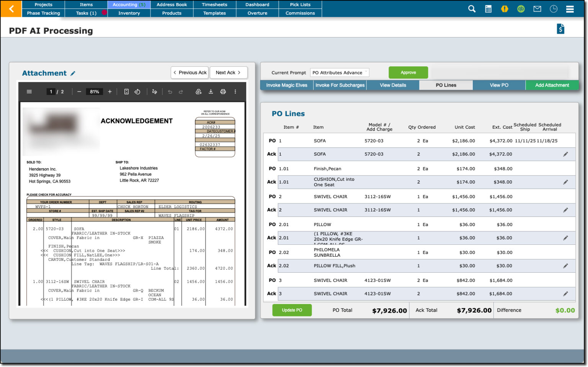Print the PDF acknowledgement
Viewport: 588px width, 367px height.
[223, 92]
